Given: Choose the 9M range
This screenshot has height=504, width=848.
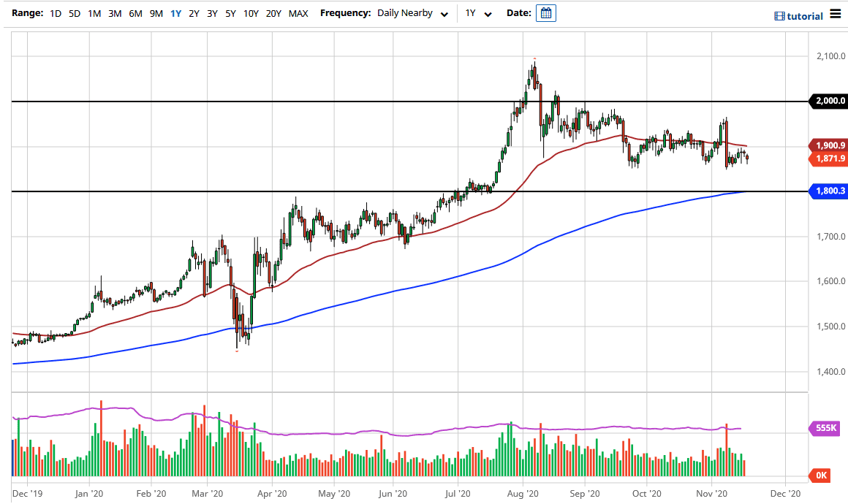Looking at the screenshot, I should 156,13.
